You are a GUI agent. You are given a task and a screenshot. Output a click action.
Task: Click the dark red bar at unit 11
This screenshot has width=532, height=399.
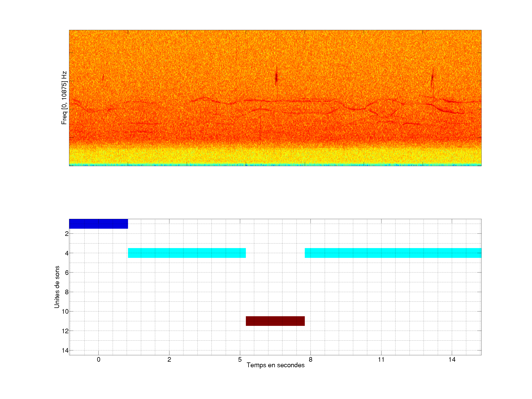click(275, 321)
